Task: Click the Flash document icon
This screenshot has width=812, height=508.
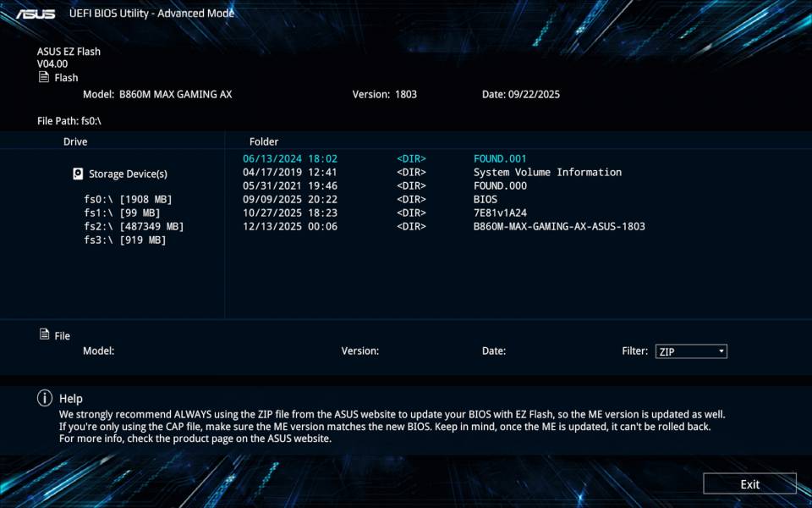Action: click(x=43, y=77)
